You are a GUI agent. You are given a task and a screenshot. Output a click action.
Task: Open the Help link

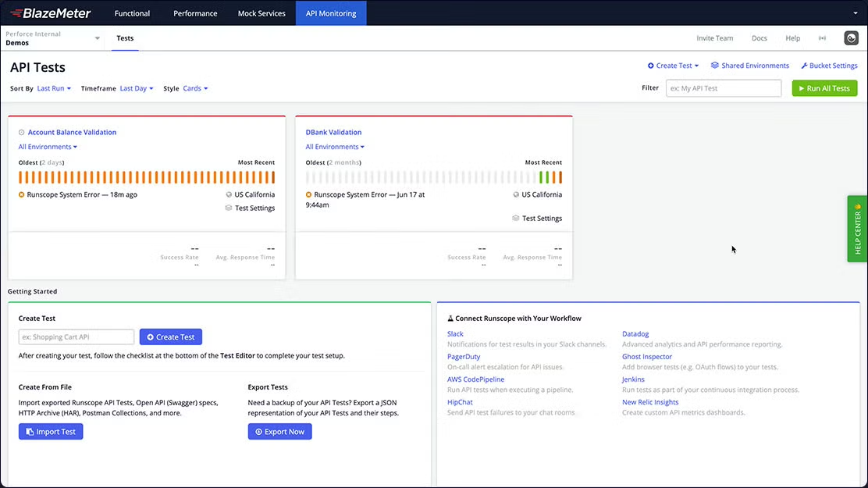pyautogui.click(x=793, y=38)
